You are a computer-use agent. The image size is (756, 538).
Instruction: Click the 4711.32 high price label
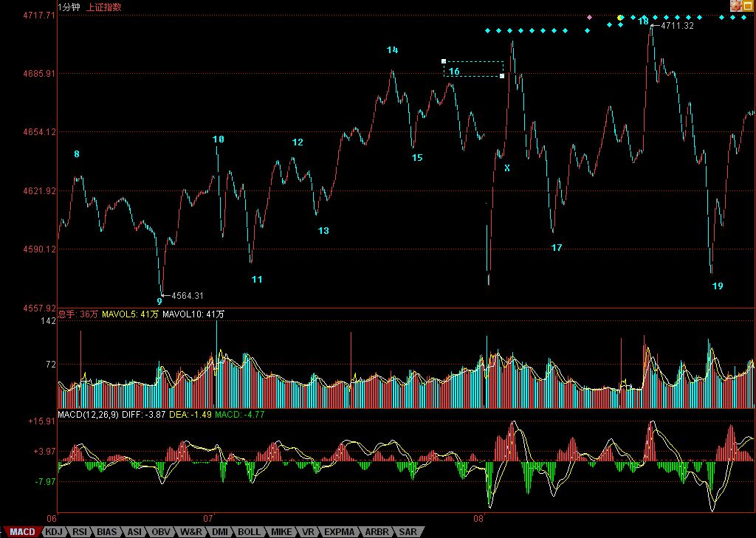[x=677, y=26]
